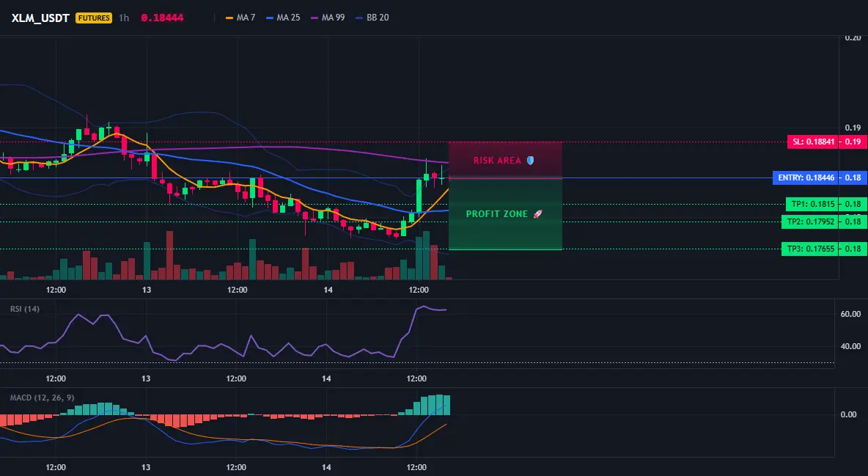
Task: Click the ENTRY: 0.18446 price label
Action: pos(806,178)
